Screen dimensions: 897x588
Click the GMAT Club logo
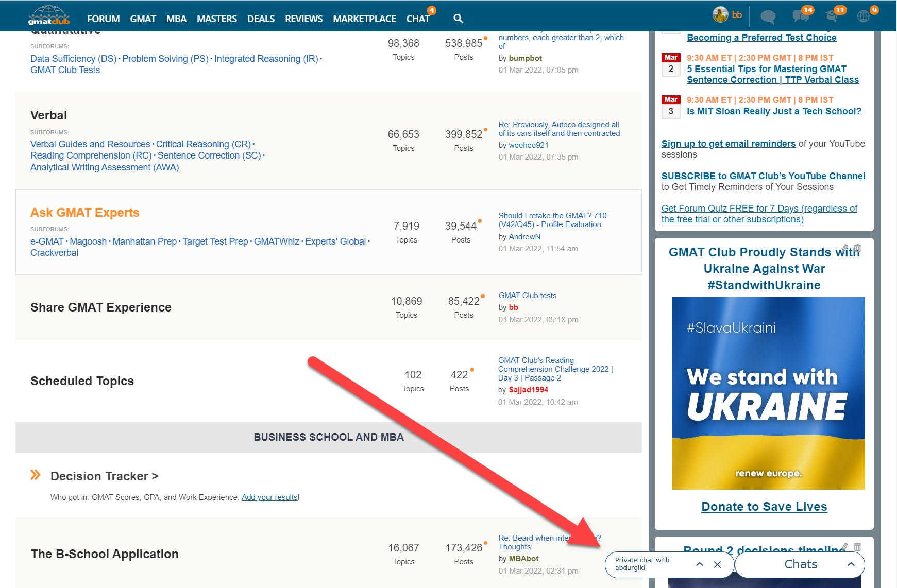(x=48, y=16)
